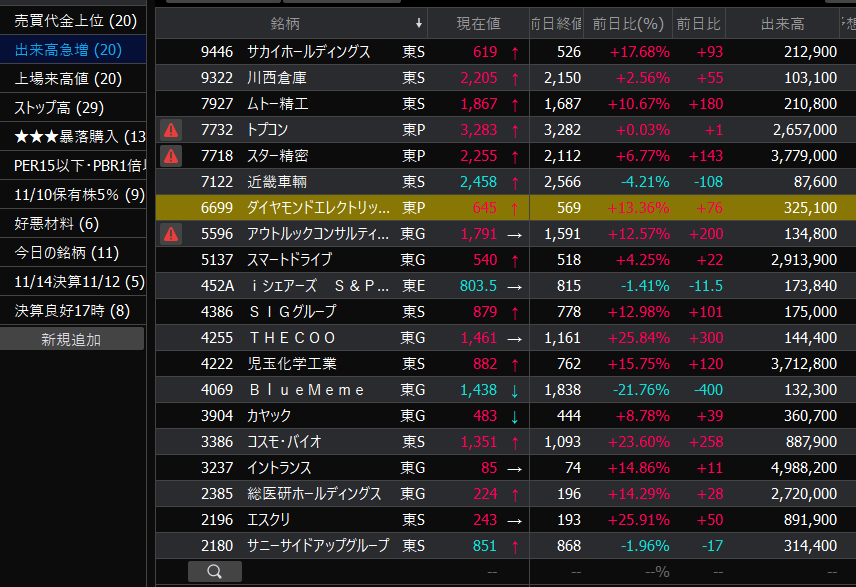Open the 売買代金上位 (20) watchlist
Viewport: 856px width, 587px height.
(x=75, y=21)
